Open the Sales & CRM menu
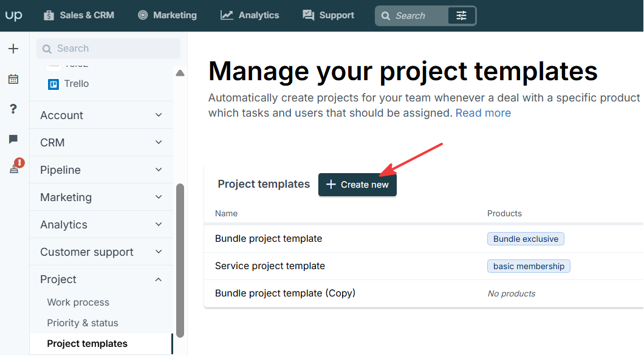644x356 pixels. [x=79, y=16]
